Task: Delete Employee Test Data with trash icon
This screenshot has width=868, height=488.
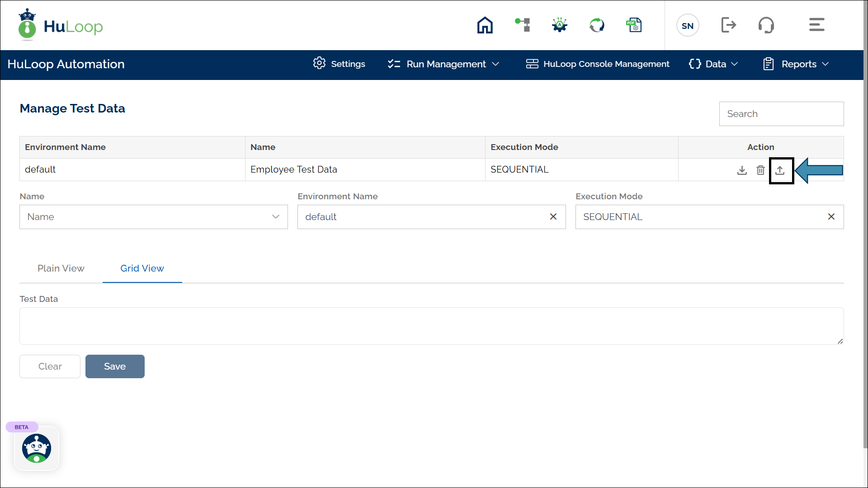Action: [x=760, y=170]
